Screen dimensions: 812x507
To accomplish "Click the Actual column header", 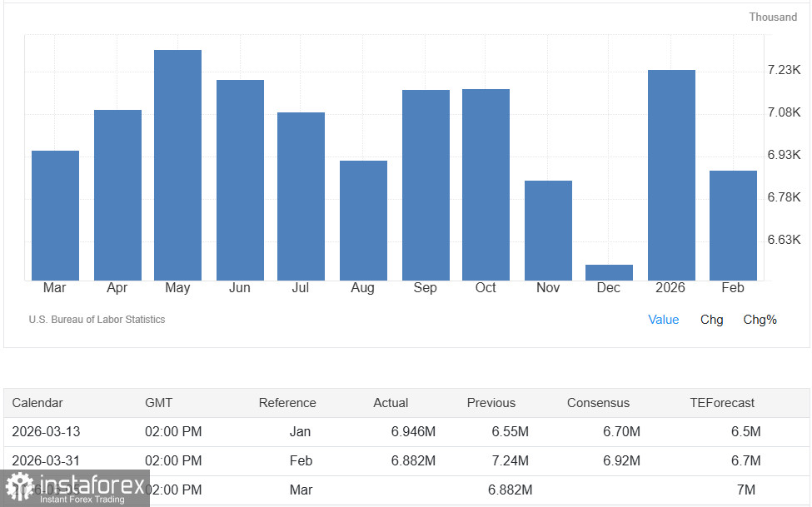I will pyautogui.click(x=391, y=403).
